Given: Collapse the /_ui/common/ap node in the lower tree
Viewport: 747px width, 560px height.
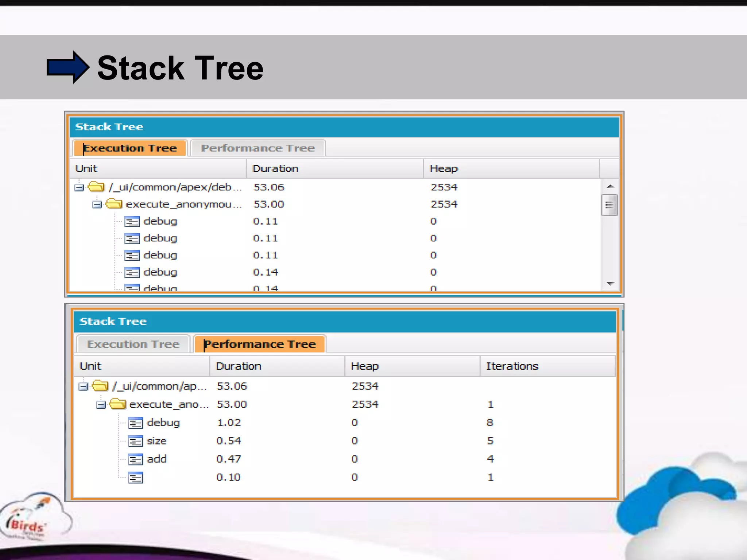Looking at the screenshot, I should [x=83, y=386].
